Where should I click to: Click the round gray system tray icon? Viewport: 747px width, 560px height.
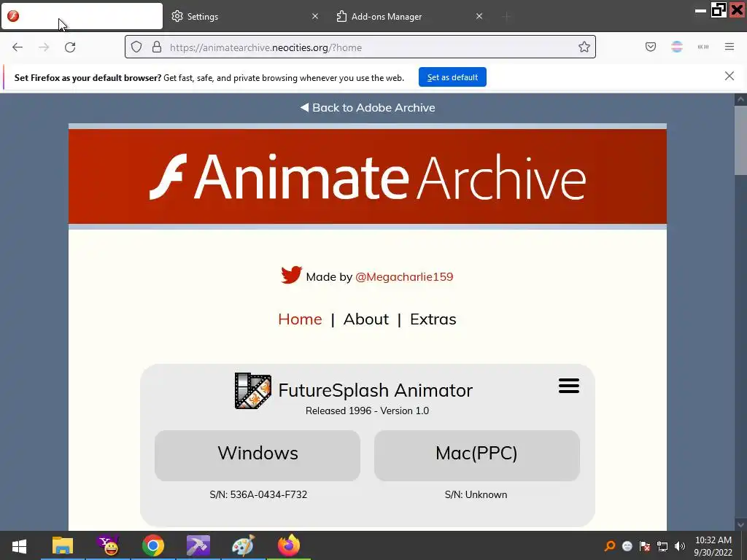[627, 546]
